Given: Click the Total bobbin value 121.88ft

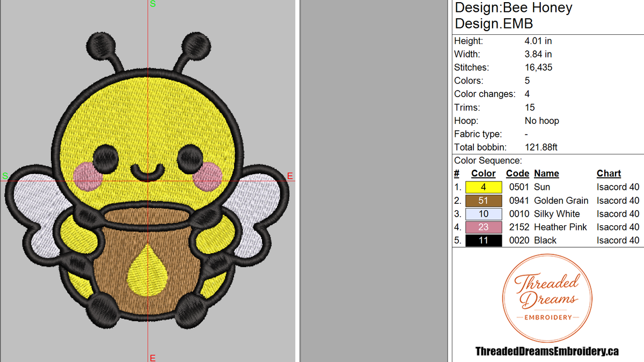Looking at the screenshot, I should tap(541, 147).
